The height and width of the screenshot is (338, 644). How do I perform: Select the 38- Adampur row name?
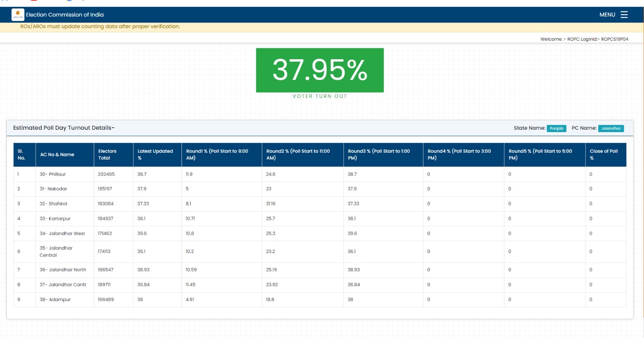55,299
